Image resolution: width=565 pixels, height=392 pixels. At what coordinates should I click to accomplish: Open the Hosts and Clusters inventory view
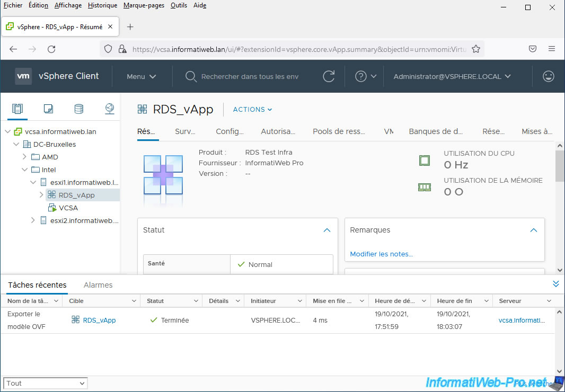pyautogui.click(x=17, y=109)
